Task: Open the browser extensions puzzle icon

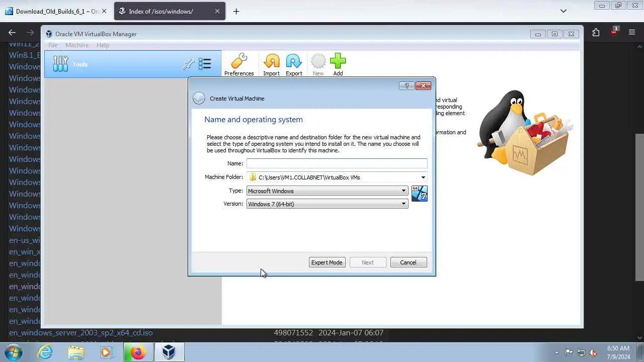Action: [x=596, y=33]
